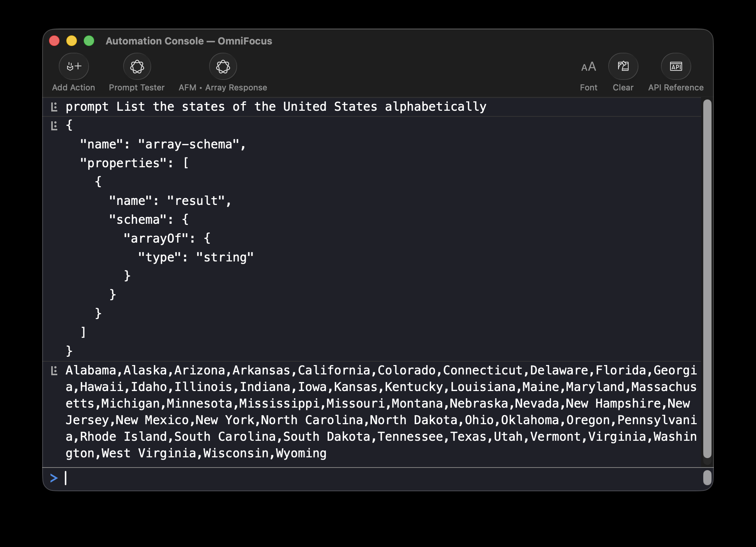Minimize the Automation Console window

[x=72, y=41]
